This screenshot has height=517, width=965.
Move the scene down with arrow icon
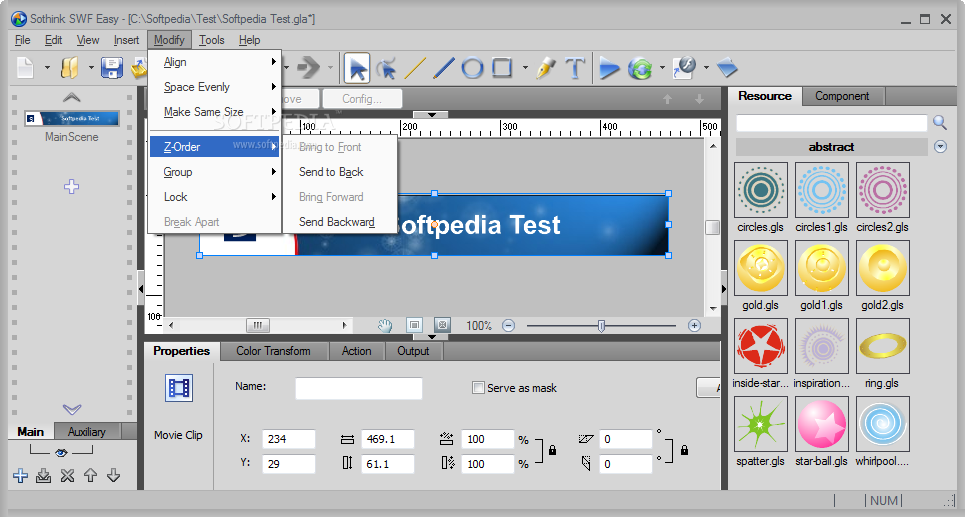point(113,475)
